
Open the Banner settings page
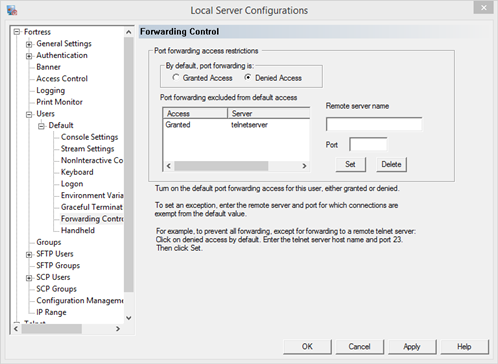(x=48, y=67)
